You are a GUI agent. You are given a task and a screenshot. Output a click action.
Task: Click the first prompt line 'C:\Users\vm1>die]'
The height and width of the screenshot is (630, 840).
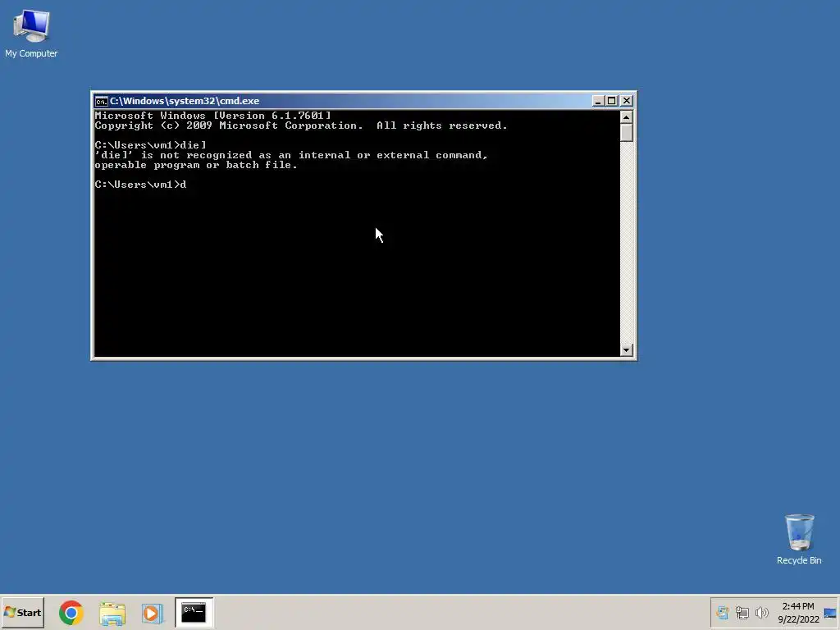click(x=151, y=145)
